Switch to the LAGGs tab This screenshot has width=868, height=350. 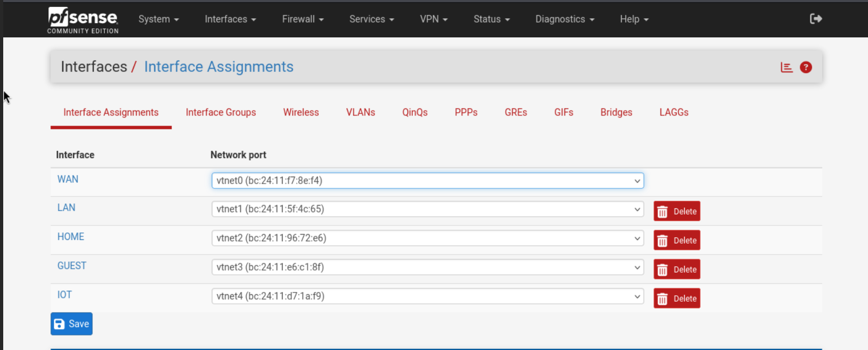click(x=674, y=113)
